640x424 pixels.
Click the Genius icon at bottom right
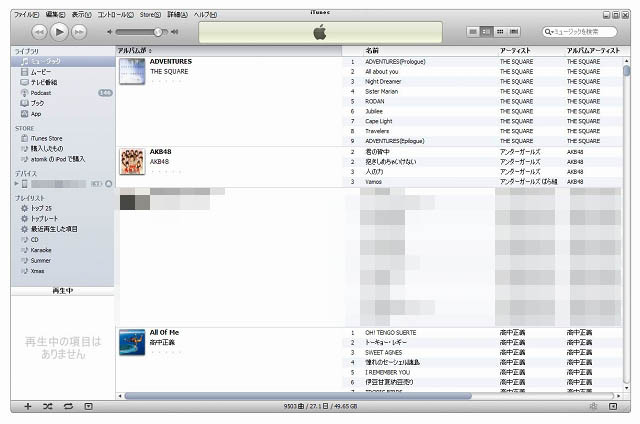pos(593,406)
